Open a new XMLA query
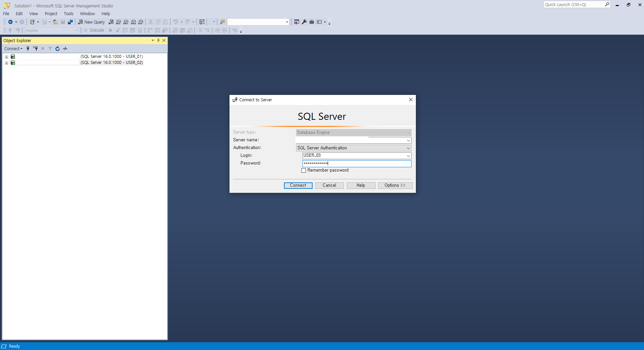The width and height of the screenshot is (644, 350). coord(134,22)
